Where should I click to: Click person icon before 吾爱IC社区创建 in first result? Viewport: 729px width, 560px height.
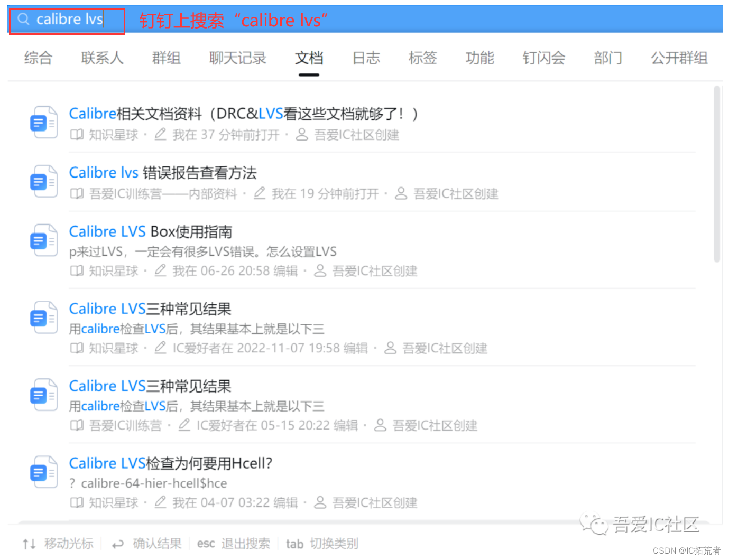tap(302, 134)
